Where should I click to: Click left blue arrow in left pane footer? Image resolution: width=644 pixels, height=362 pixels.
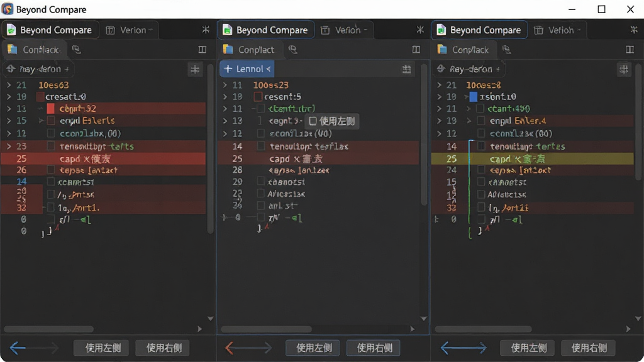[x=18, y=348]
